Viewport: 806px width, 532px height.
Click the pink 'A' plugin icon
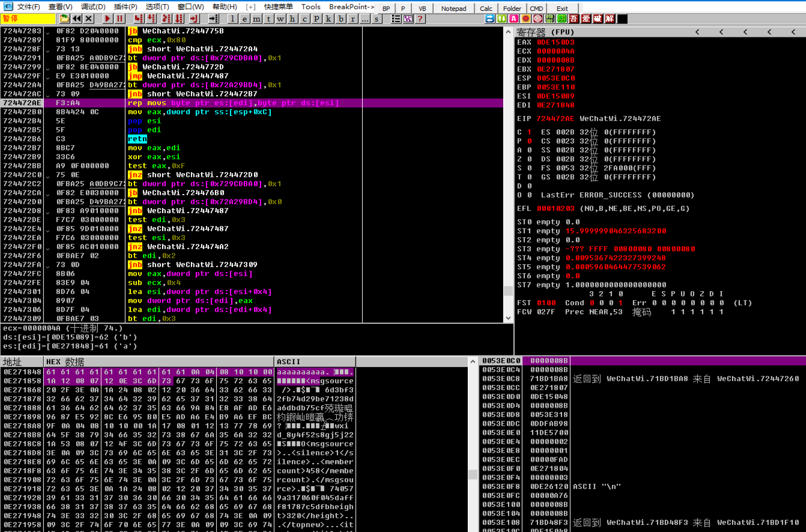[513, 19]
